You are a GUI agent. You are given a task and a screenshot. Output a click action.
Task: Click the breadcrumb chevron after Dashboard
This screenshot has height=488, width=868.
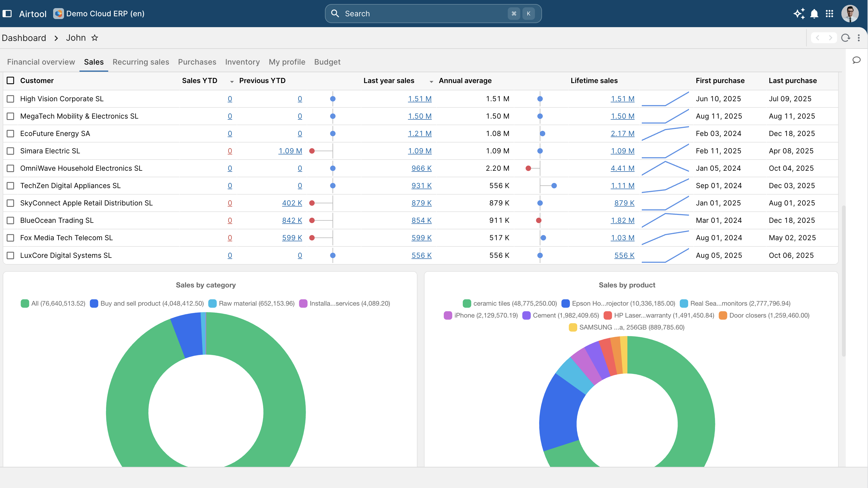56,38
